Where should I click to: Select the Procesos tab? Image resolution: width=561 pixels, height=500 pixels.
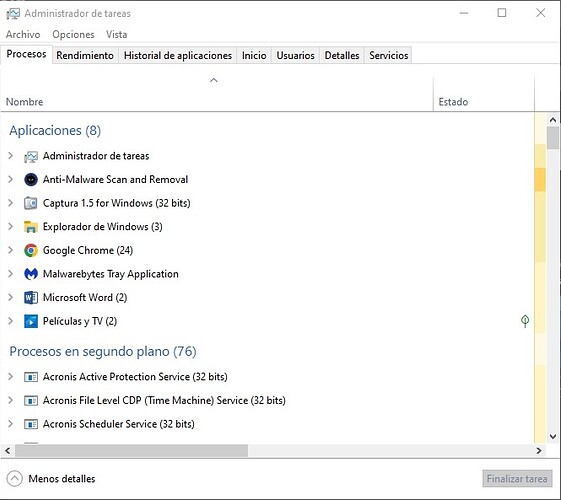pyautogui.click(x=26, y=54)
